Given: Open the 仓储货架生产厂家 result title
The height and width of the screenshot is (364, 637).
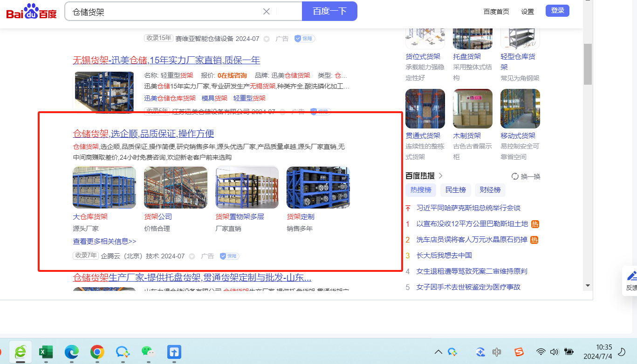Looking at the screenshot, I should (x=192, y=278).
